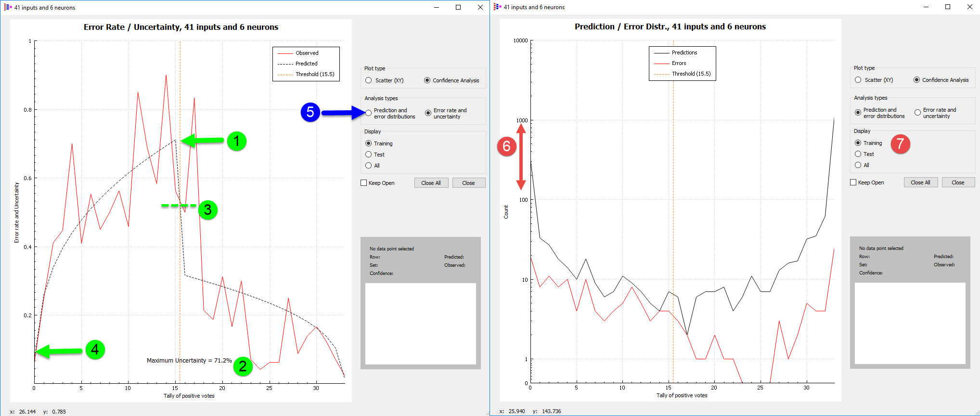Enable Keep Open checkbox in left window
The height and width of the screenshot is (416, 980).
pos(364,183)
